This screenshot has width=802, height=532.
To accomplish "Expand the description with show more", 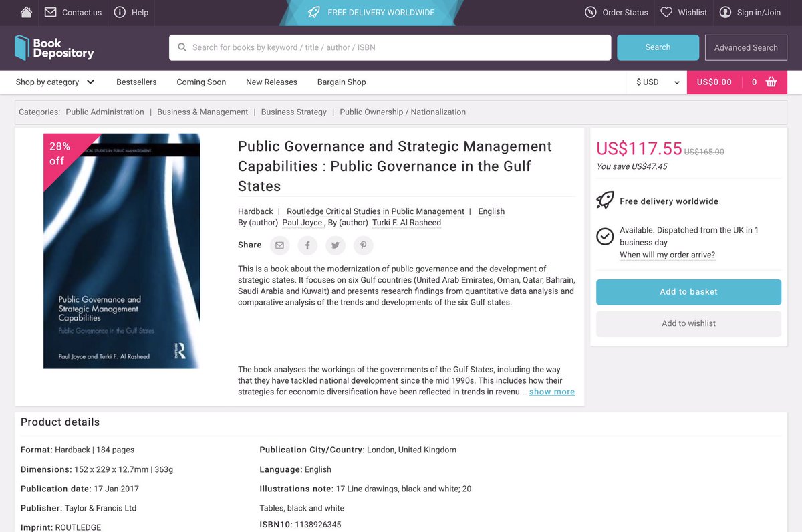I will tap(551, 392).
